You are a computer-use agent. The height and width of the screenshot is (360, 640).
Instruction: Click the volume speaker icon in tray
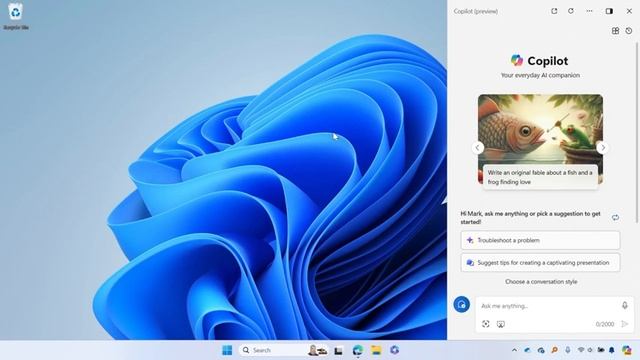590,350
